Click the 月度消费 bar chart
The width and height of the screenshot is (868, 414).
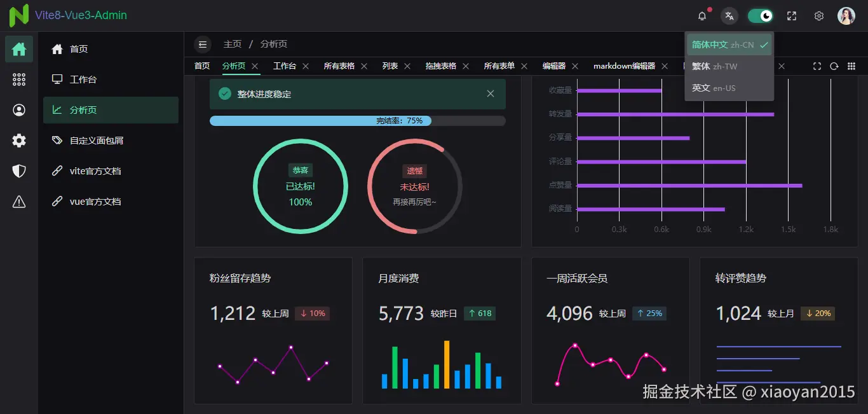[442, 364]
